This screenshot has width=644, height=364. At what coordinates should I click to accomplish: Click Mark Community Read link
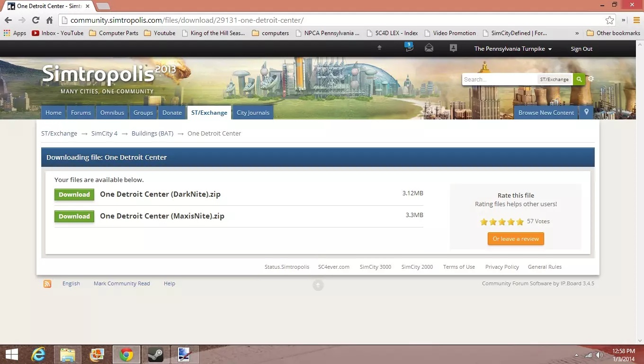pos(122,283)
